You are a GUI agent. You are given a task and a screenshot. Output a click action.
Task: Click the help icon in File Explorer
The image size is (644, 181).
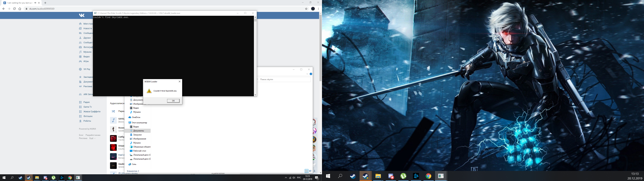point(311,74)
